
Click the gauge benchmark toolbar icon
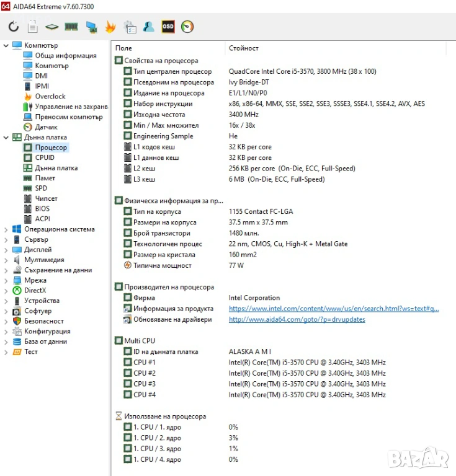coord(187,27)
